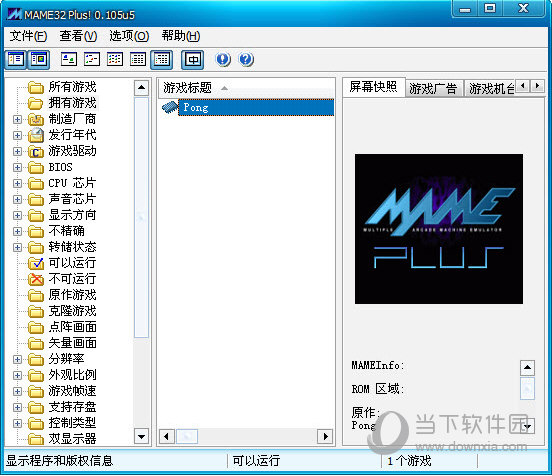Click the MAME Plus screenshot image
Image resolution: width=552 pixels, height=476 pixels.
click(x=439, y=229)
